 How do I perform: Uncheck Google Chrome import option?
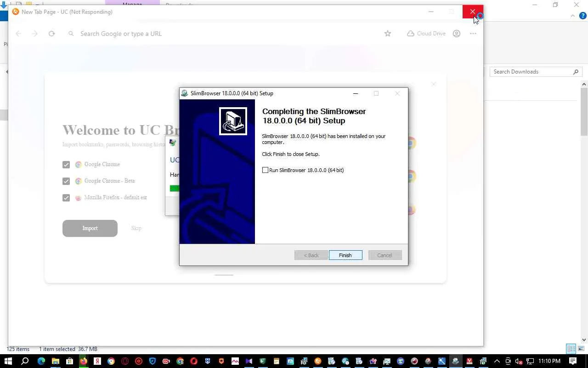coord(66,165)
